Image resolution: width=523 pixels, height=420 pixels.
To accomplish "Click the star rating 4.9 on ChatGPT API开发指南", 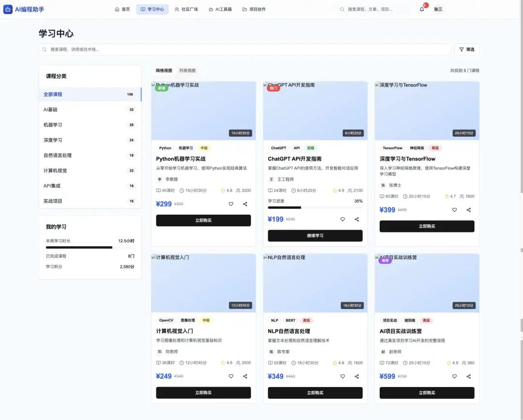I will tap(338, 190).
